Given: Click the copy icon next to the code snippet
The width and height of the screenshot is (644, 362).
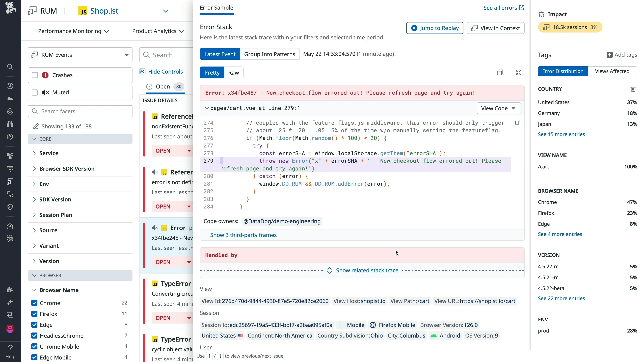Looking at the screenshot, I should pos(518,122).
